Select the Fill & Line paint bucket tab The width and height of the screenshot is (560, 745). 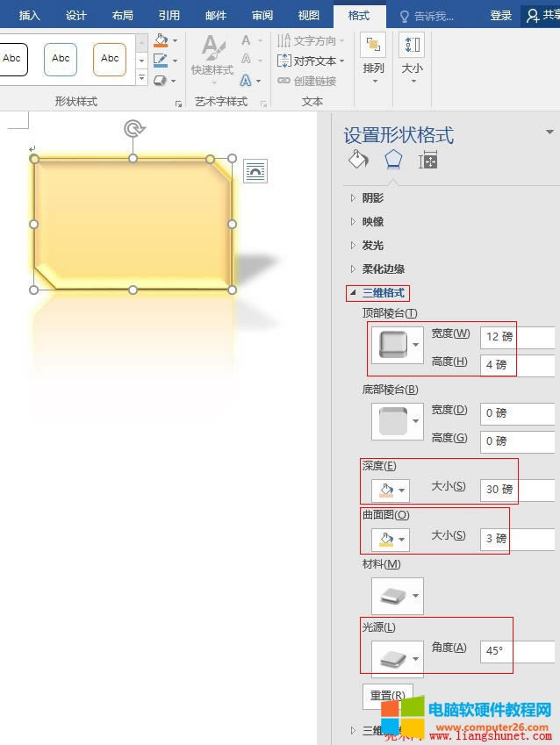pyautogui.click(x=358, y=160)
